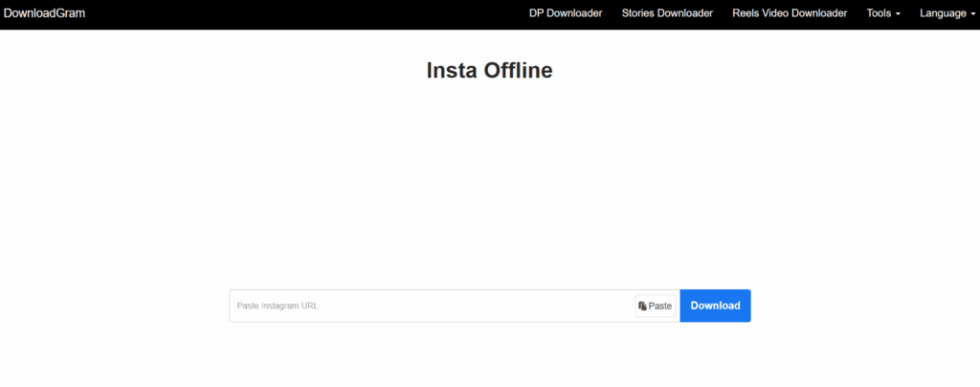Select the Reels Video Downloader nav item
This screenshot has width=980, height=387.
tap(790, 13)
